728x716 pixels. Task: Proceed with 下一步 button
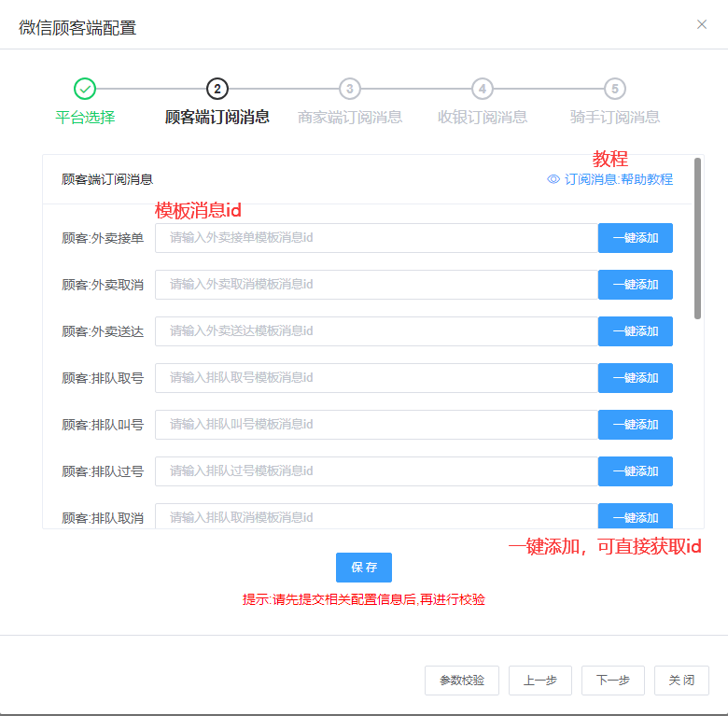613,681
